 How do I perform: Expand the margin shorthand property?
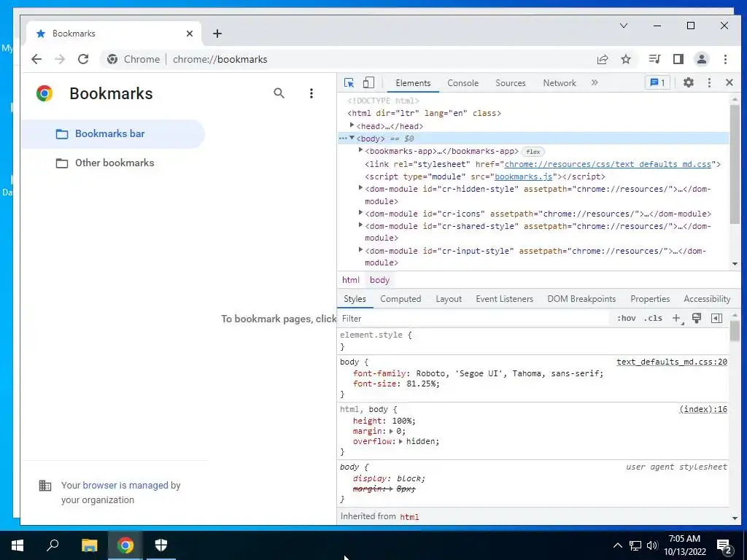click(391, 432)
